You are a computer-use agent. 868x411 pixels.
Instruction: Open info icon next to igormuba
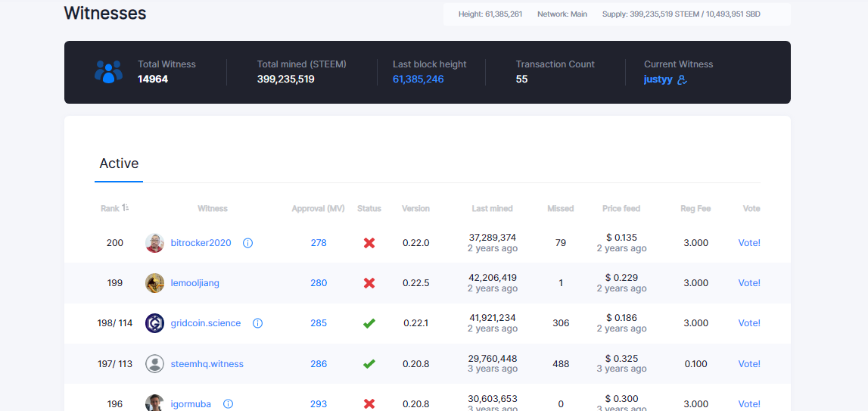coord(228,403)
